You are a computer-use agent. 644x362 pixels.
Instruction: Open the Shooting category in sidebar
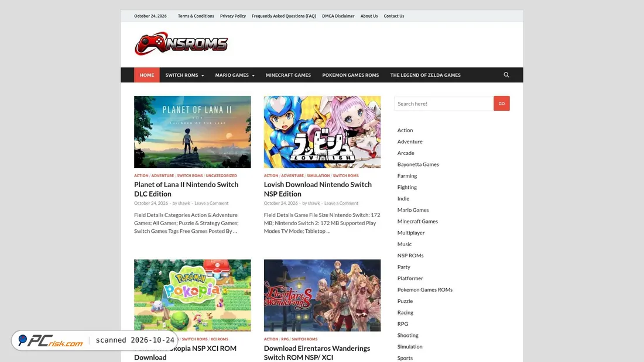(x=407, y=335)
